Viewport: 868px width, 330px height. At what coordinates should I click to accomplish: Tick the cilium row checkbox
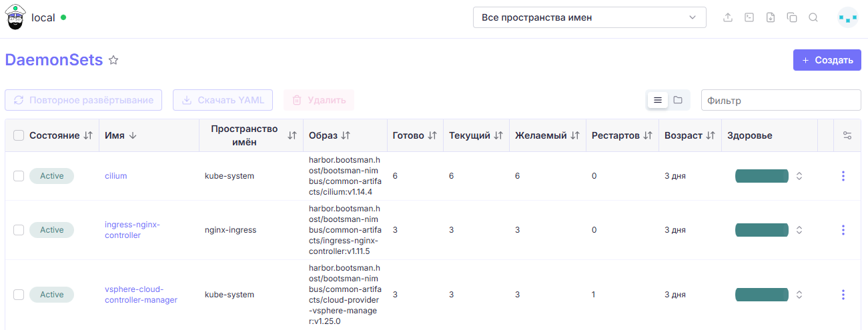coord(19,176)
